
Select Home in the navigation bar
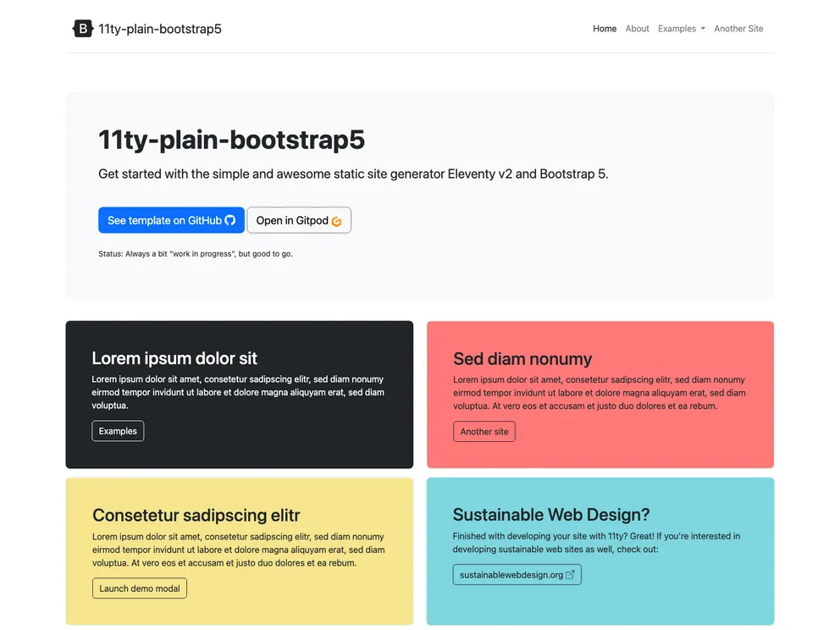tap(604, 28)
